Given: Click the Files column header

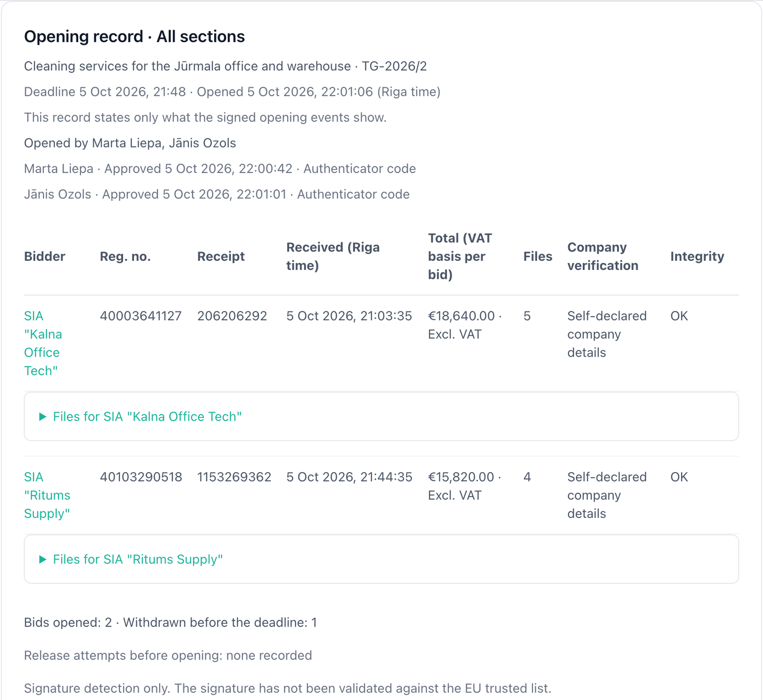Looking at the screenshot, I should (x=538, y=257).
